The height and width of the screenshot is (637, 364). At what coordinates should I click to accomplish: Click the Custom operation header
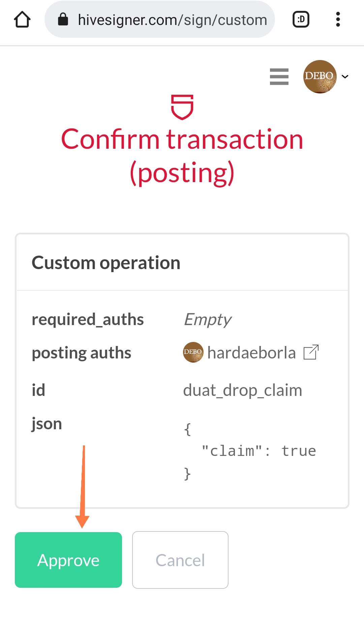pos(106,263)
